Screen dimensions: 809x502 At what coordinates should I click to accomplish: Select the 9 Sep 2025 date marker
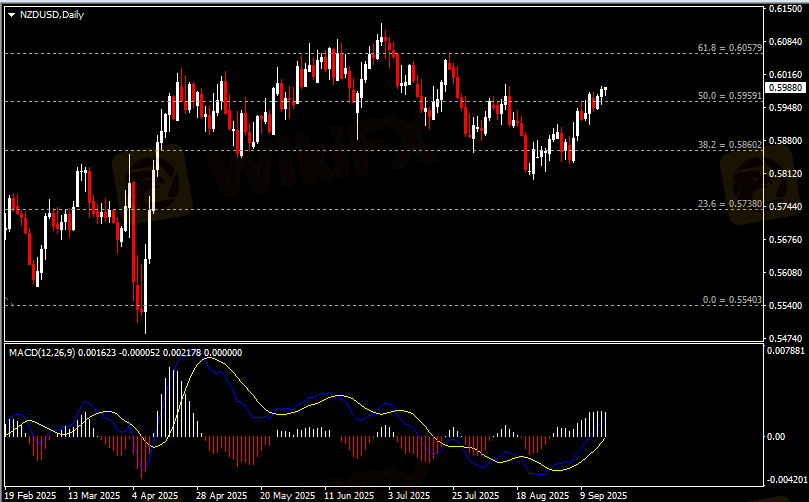(x=603, y=495)
